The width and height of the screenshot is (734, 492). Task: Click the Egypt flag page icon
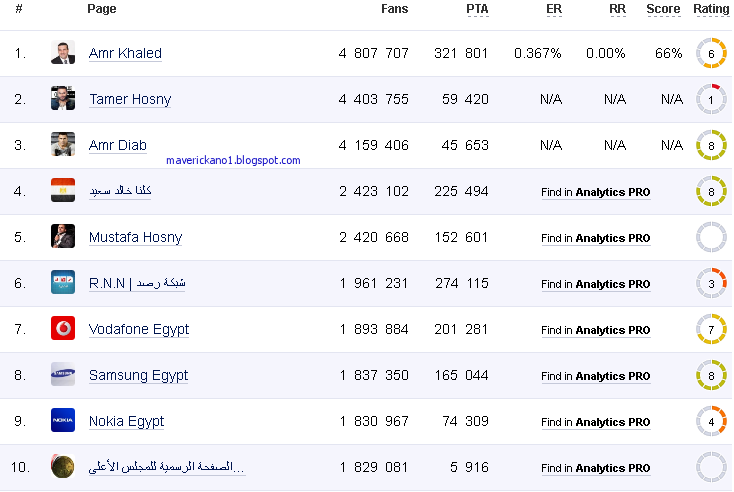coord(63,190)
